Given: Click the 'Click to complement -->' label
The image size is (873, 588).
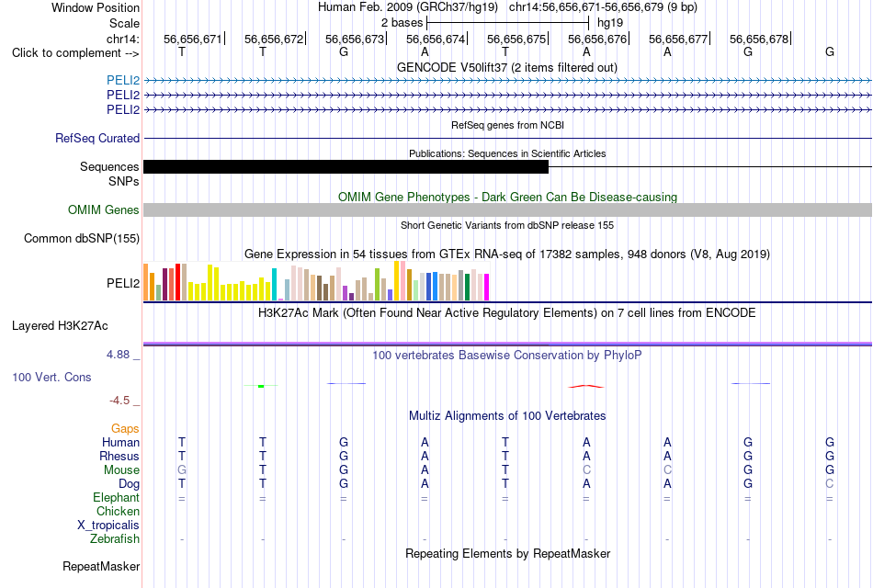Looking at the screenshot, I should [75, 53].
